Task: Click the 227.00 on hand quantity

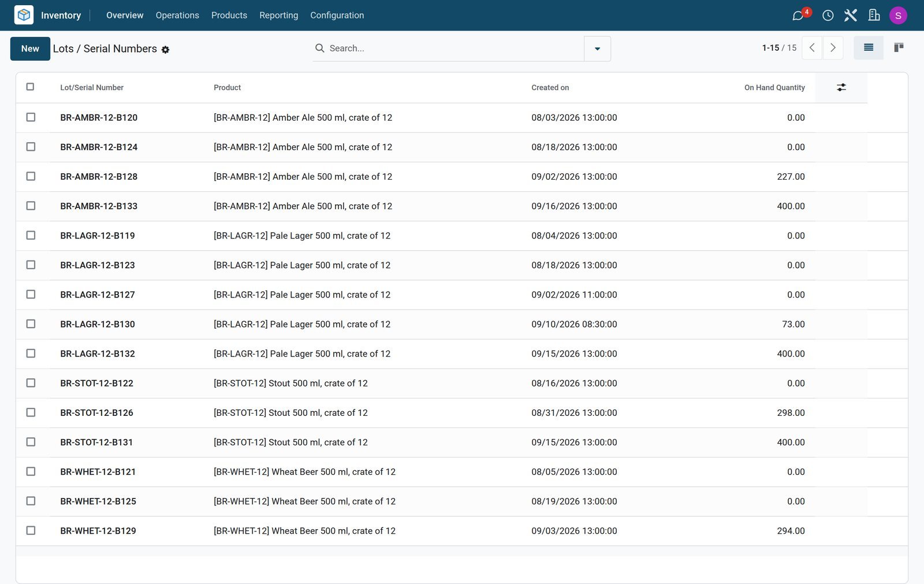Action: click(x=791, y=177)
